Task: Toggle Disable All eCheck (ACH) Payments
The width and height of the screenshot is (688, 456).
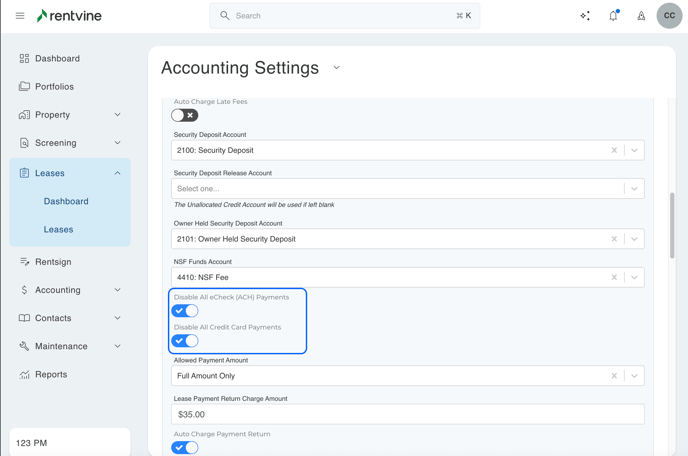Action: (x=185, y=311)
